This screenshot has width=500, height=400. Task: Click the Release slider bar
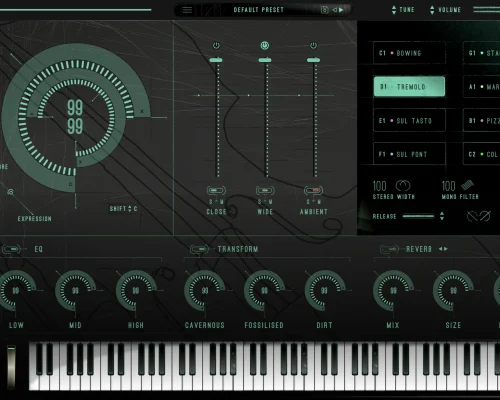[x=419, y=216]
